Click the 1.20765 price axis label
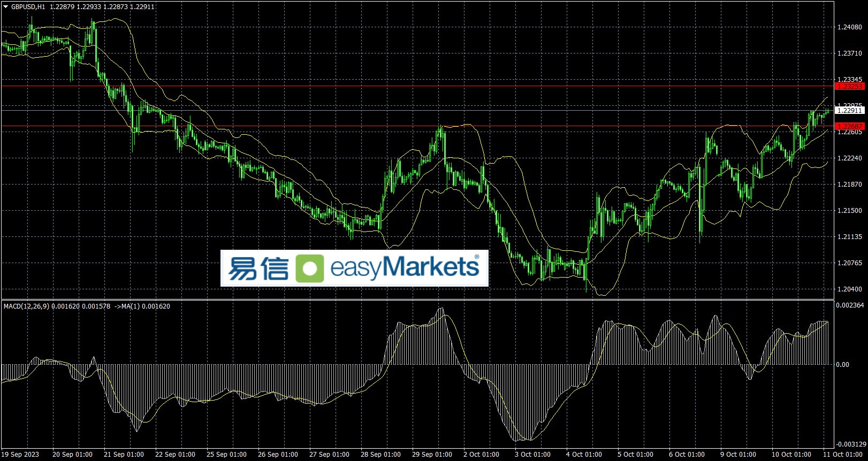Screen dimensions: 868x461 (850, 263)
